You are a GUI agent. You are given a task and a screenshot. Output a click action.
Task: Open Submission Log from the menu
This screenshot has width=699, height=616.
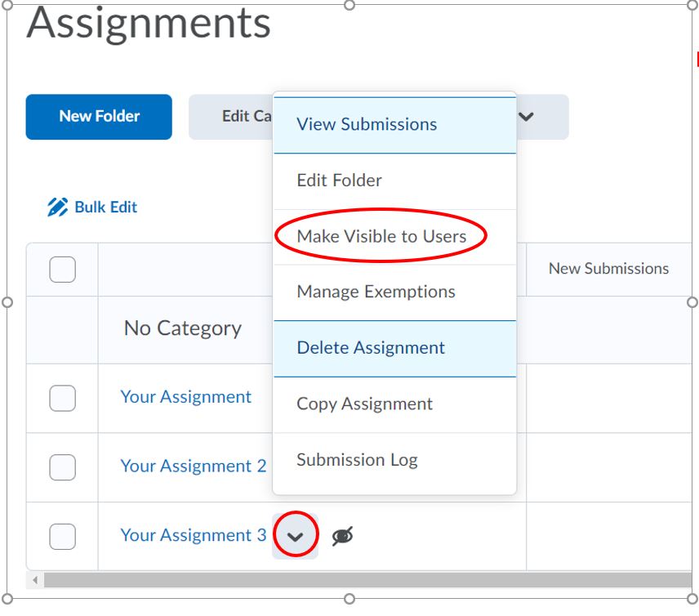(357, 460)
